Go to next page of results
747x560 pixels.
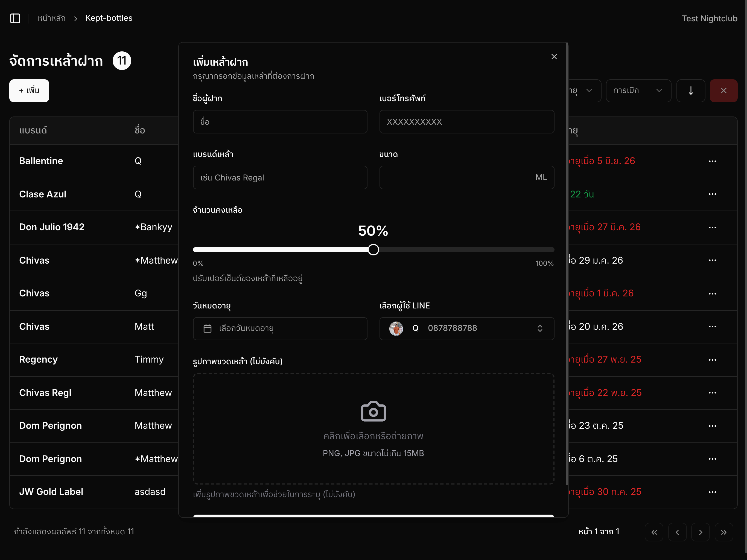(x=701, y=532)
